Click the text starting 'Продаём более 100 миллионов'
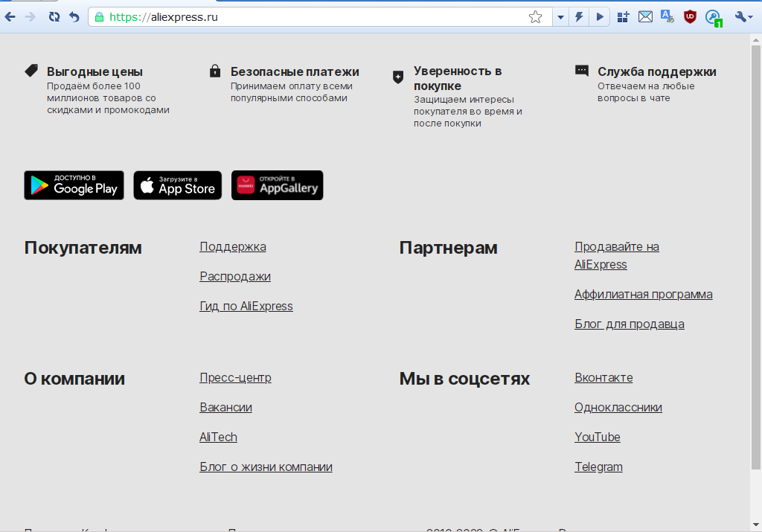 point(109,97)
